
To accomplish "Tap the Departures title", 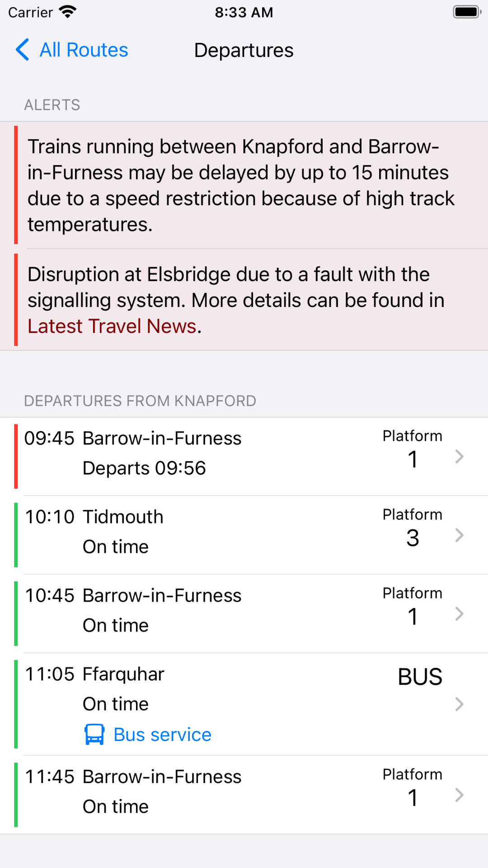I will point(244,50).
